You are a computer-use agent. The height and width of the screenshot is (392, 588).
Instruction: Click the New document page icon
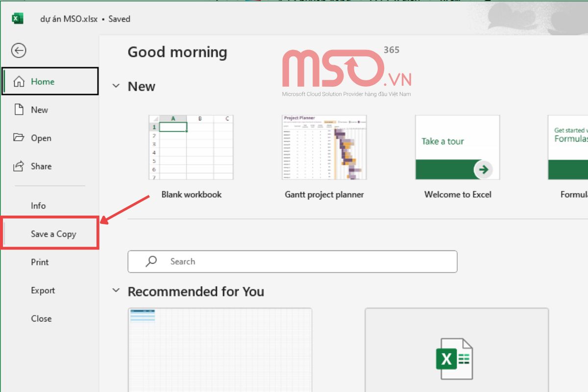19,110
